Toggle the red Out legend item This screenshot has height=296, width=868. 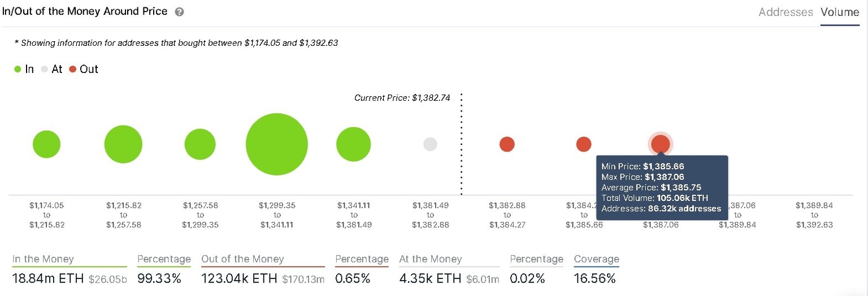point(84,69)
